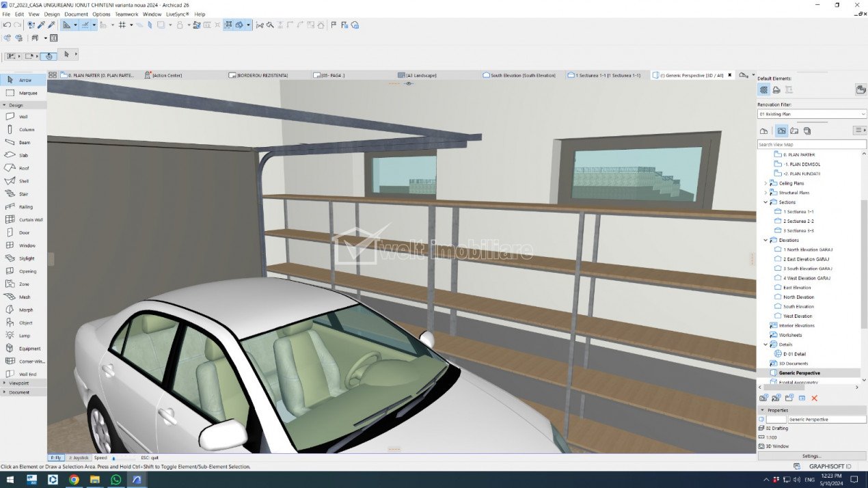Screen dimensions: 868x488
Task: Collapse the Sections tree group
Action: click(765, 202)
